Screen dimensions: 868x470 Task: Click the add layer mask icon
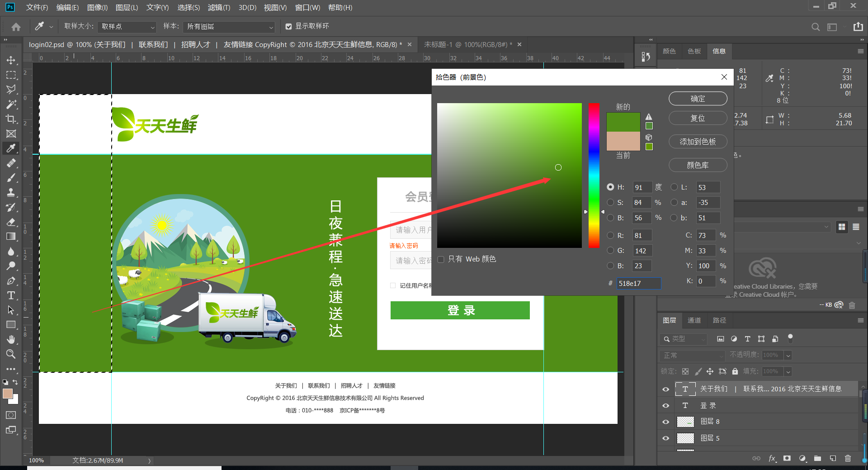[787, 458]
